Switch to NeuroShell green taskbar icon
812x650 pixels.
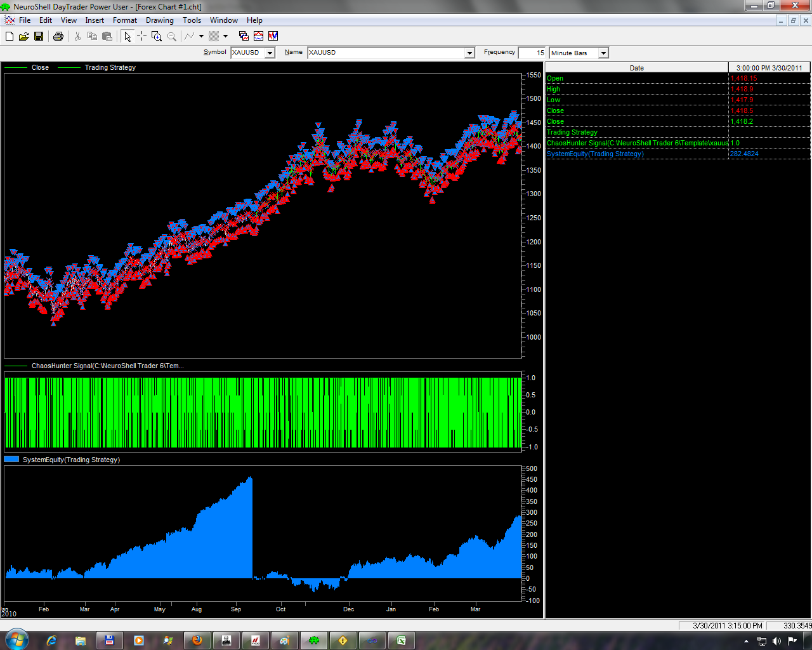click(x=314, y=640)
